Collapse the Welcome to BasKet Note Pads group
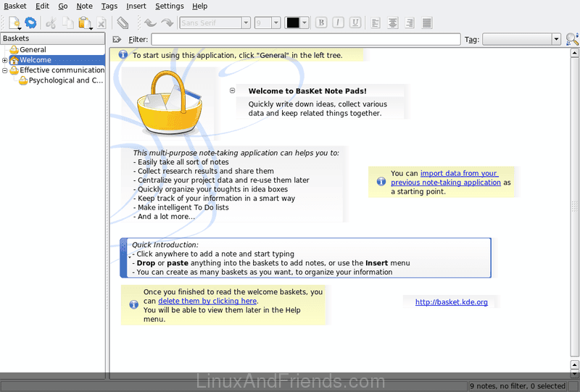Screen dimensions: 580x392 [232, 91]
